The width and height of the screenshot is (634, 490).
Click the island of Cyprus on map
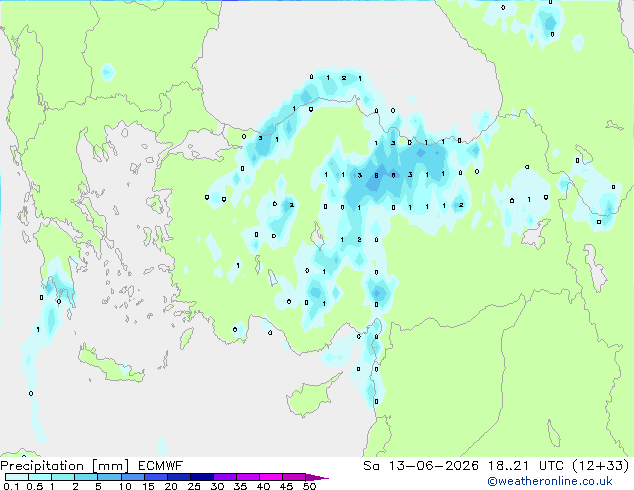click(x=311, y=396)
